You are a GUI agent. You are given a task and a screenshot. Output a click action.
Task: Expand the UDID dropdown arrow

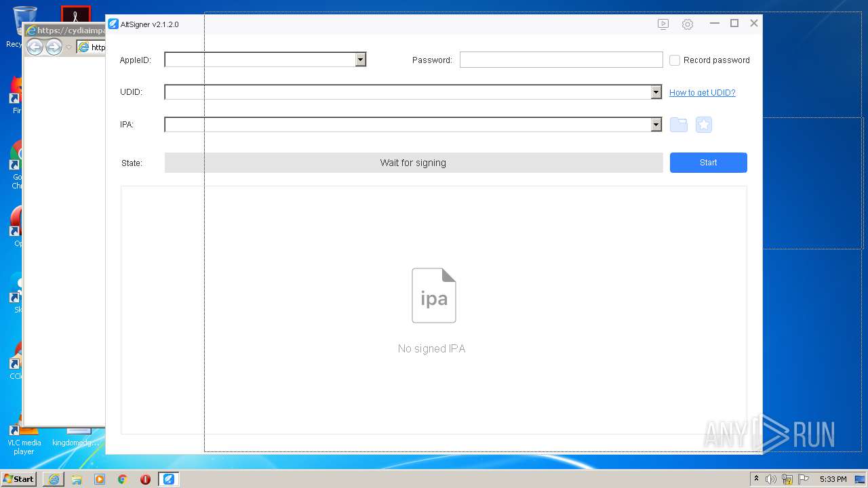[x=656, y=92]
